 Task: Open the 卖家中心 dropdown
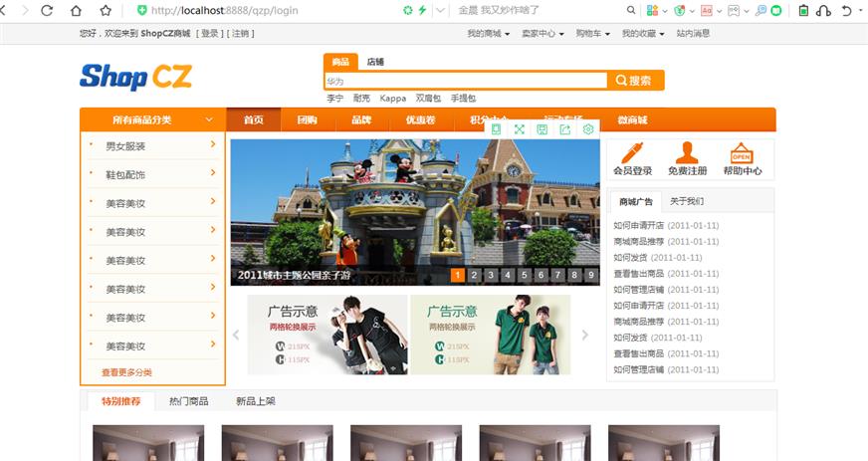(x=542, y=33)
